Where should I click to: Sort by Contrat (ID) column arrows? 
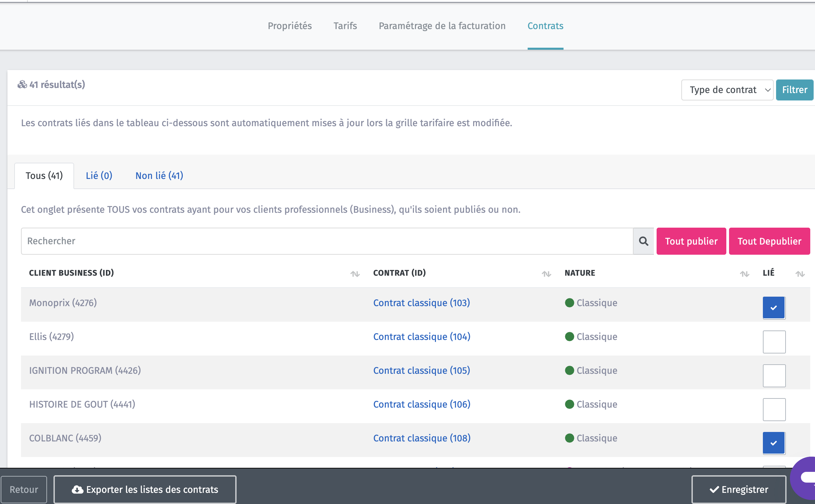[x=546, y=274]
